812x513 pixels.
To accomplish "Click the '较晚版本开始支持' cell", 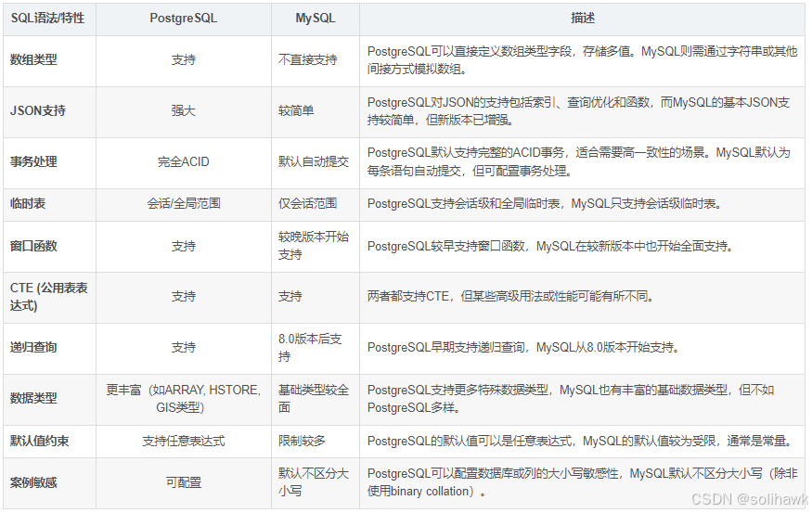I will pos(314,246).
